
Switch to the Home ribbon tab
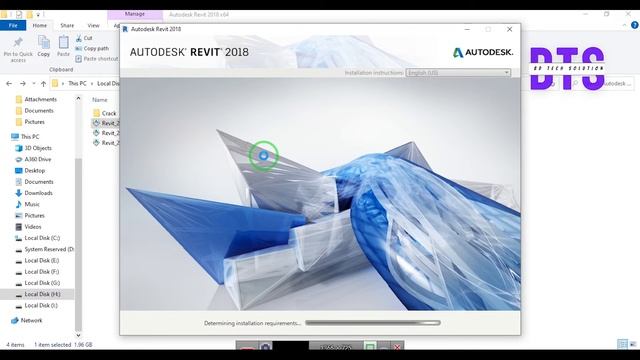coord(40,25)
